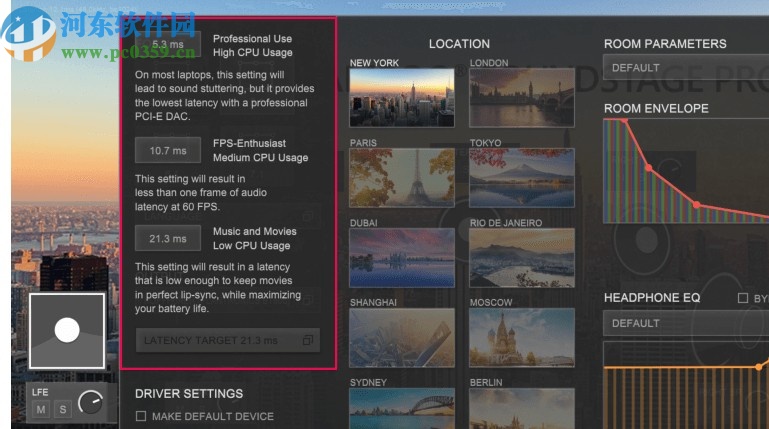Screen dimensions: 769x429
Task: Open Headphone EQ DEFAULT preset dropdown
Action: pyautogui.click(x=686, y=324)
